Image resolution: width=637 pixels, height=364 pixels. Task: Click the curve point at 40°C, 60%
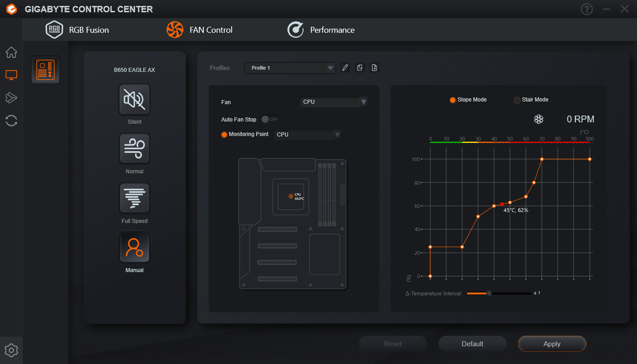tap(494, 206)
